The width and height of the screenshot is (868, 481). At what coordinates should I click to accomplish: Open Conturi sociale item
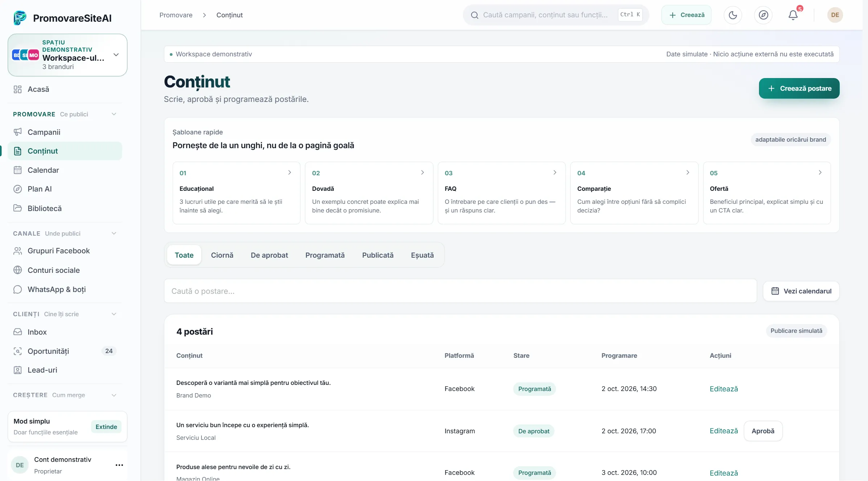pos(65,270)
